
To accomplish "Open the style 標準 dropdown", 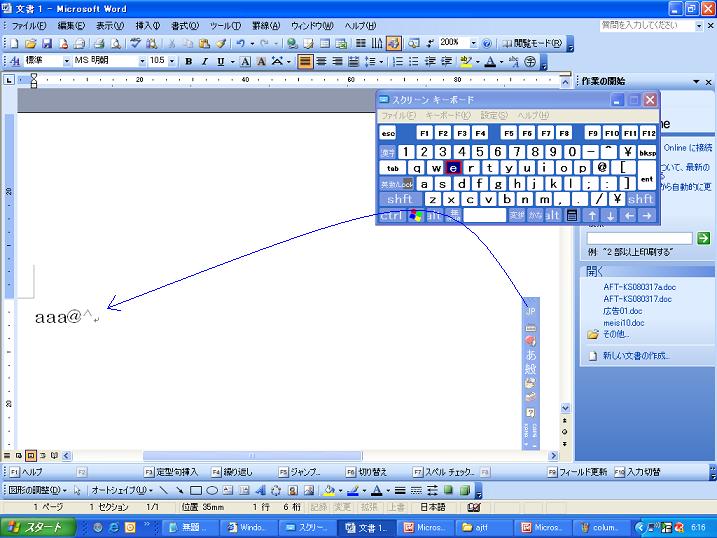I will coord(67,61).
